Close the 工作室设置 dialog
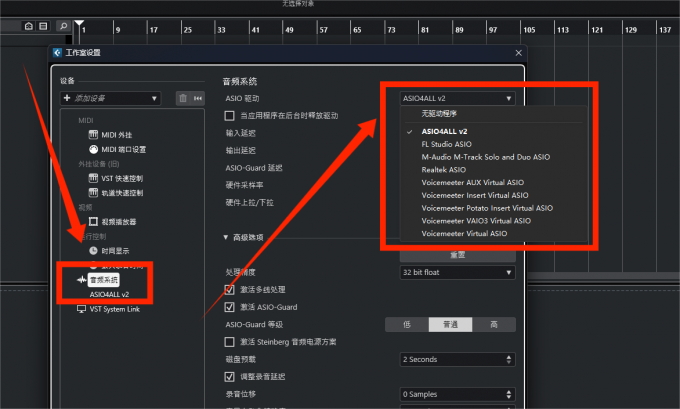Image resolution: width=680 pixels, height=409 pixels. [x=518, y=53]
